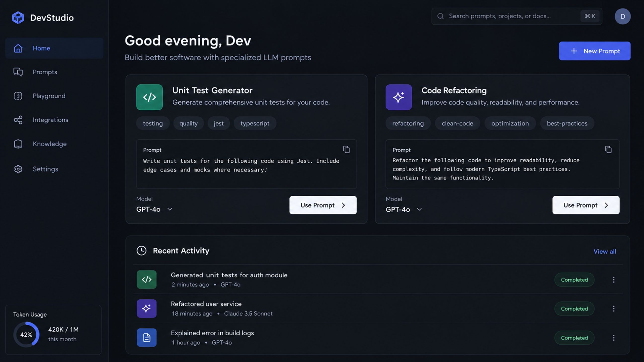Click the Recent Activity clock icon
This screenshot has height=362, width=644.
tap(141, 251)
